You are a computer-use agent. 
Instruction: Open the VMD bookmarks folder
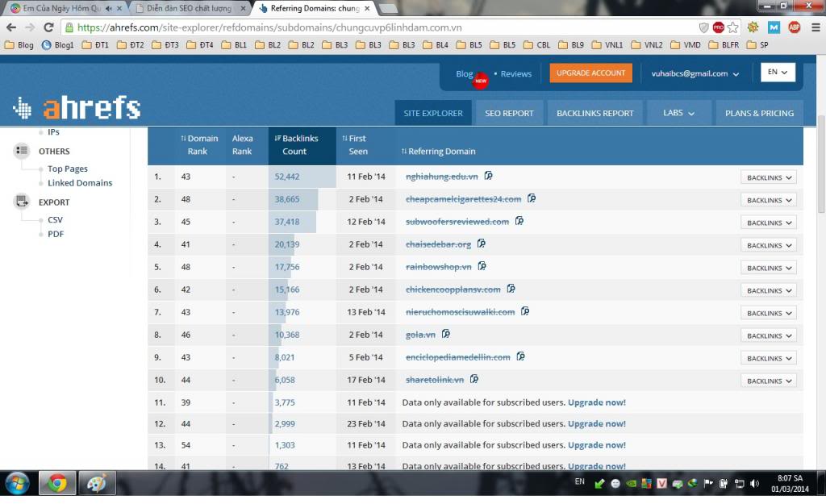coord(686,45)
